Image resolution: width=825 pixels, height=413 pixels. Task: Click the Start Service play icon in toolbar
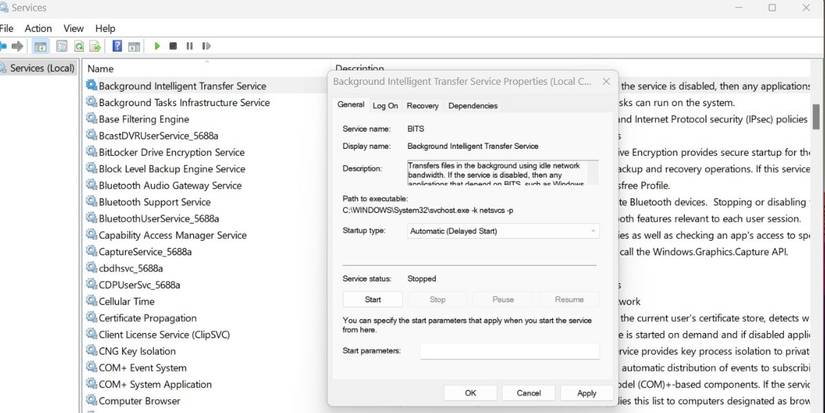tap(157, 46)
